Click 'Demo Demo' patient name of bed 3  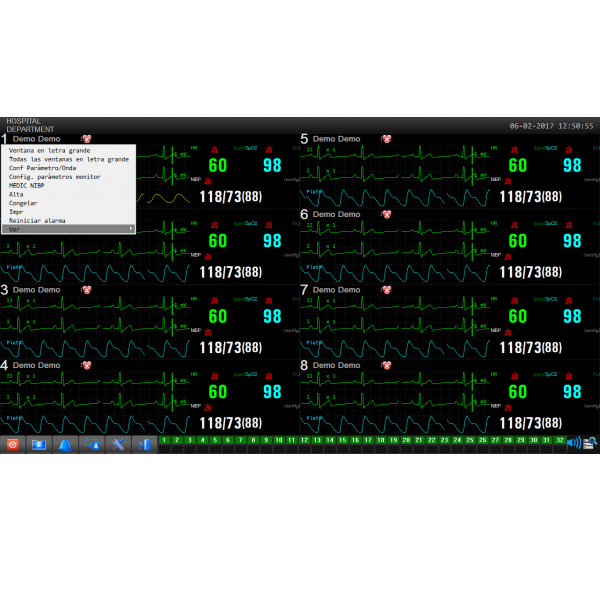[36, 290]
